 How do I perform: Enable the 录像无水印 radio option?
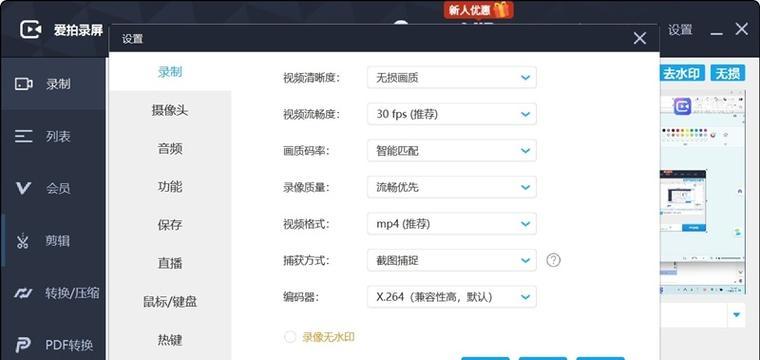coord(290,337)
